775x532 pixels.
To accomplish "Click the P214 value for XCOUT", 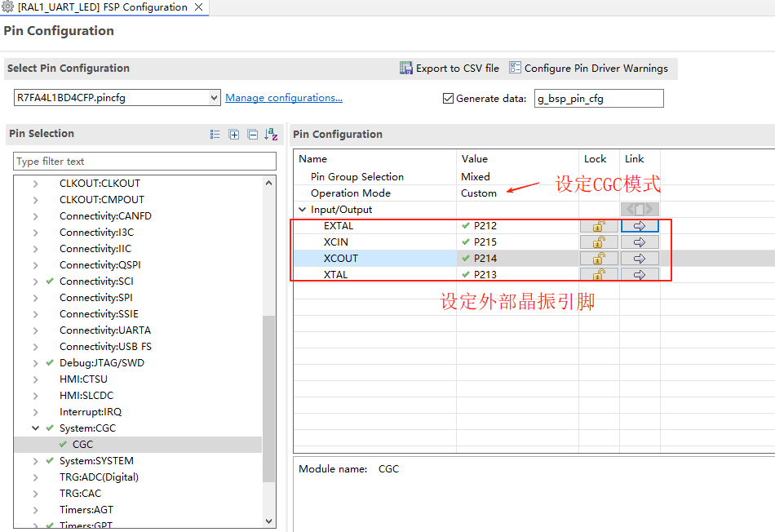I will pyautogui.click(x=485, y=259).
